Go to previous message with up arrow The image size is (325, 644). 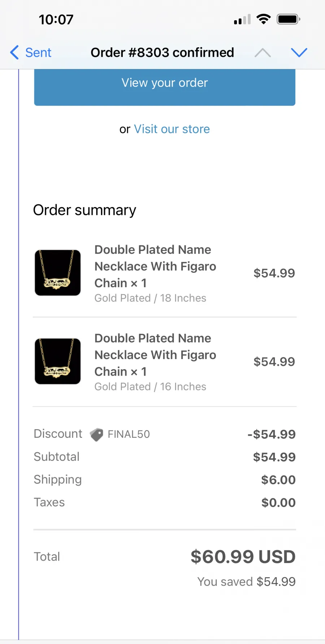pyautogui.click(x=263, y=53)
